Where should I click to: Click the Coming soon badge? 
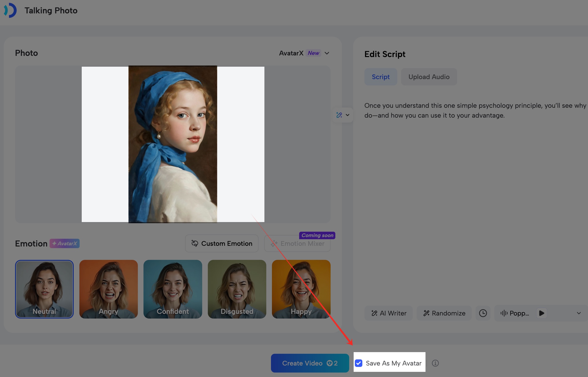[317, 235]
